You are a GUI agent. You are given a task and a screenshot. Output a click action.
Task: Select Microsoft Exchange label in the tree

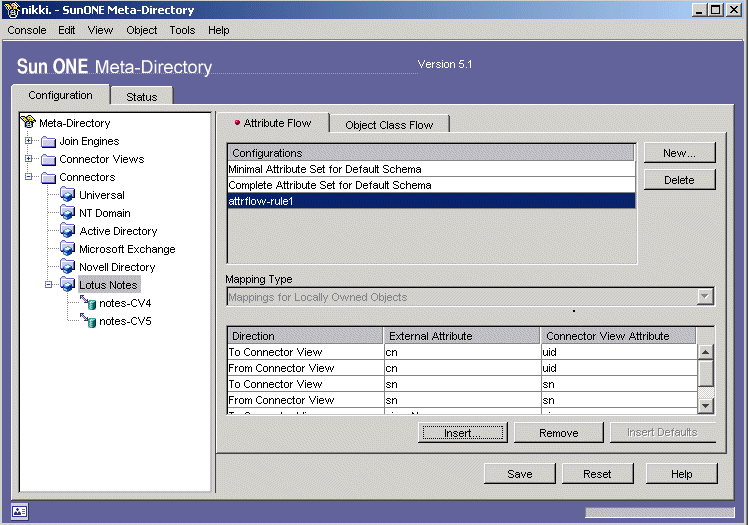[127, 249]
